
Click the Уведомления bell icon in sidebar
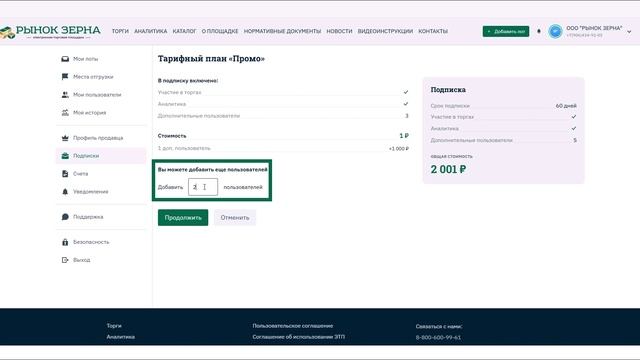coord(65,192)
